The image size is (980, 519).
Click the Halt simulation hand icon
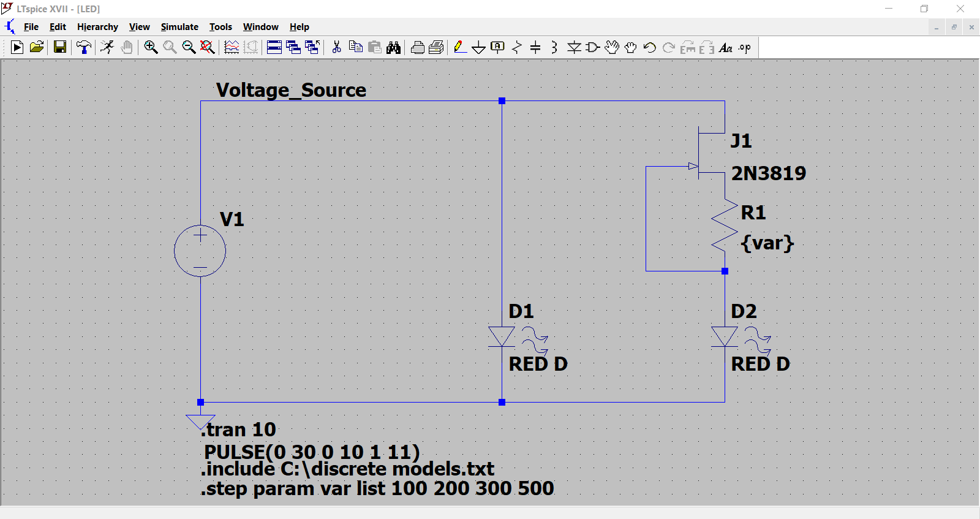(127, 47)
